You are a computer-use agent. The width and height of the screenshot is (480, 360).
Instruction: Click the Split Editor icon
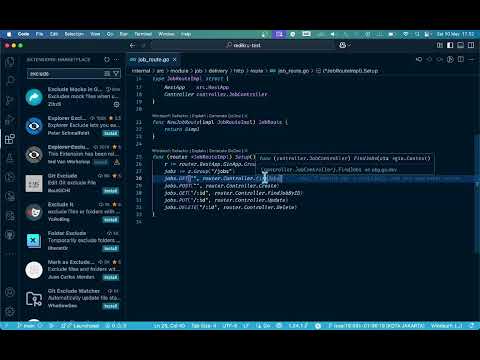461,59
